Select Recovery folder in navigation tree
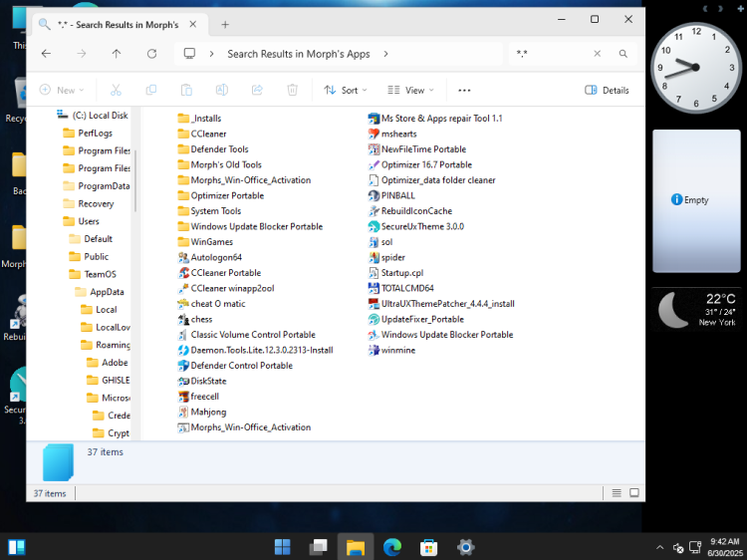The image size is (747, 560). coord(89,203)
